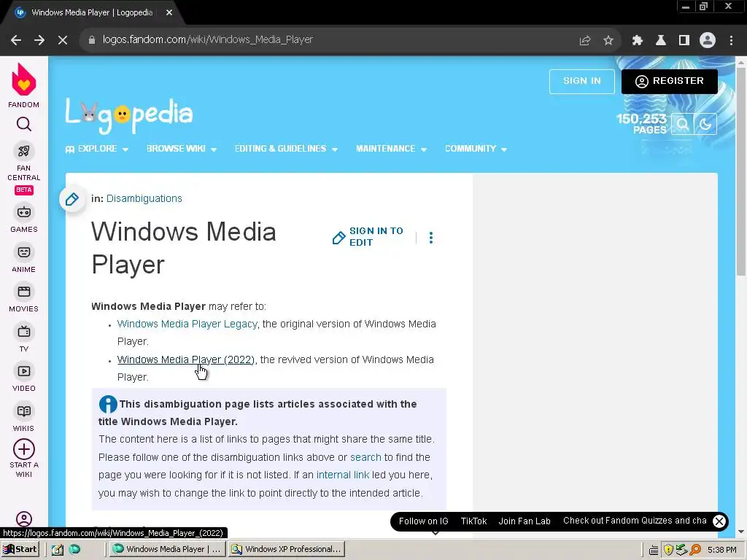Image resolution: width=747 pixels, height=560 pixels.
Task: Open the Movies clapperboard icon
Action: (24, 292)
